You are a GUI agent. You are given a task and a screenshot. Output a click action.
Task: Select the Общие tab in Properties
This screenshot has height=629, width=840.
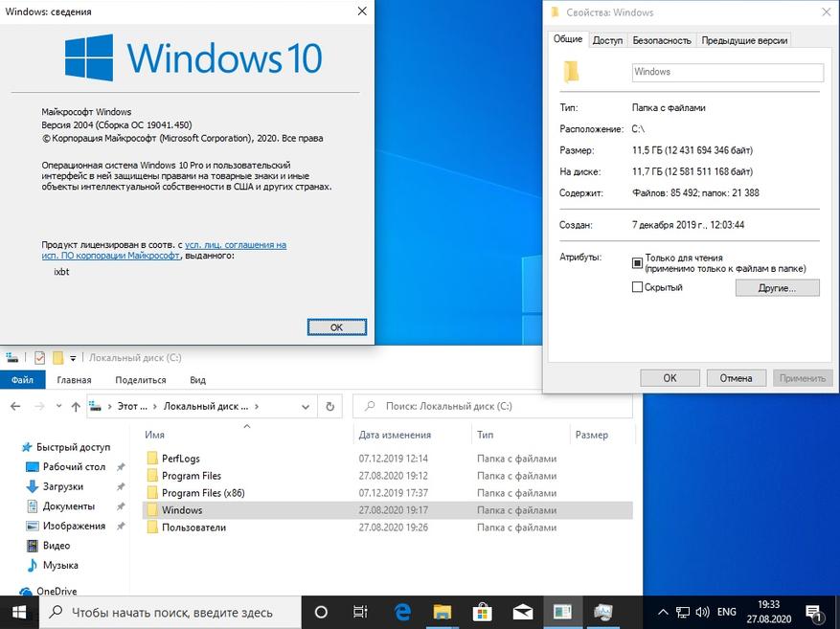coord(568,39)
